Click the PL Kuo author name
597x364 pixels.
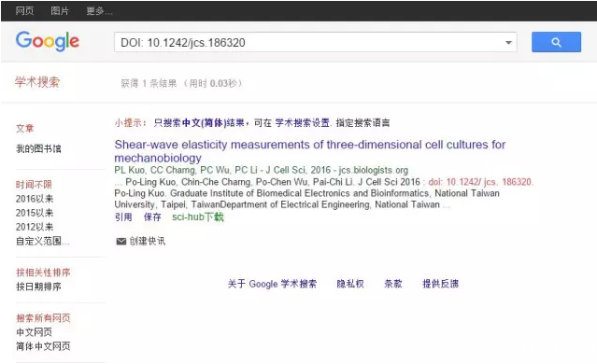(x=130, y=170)
